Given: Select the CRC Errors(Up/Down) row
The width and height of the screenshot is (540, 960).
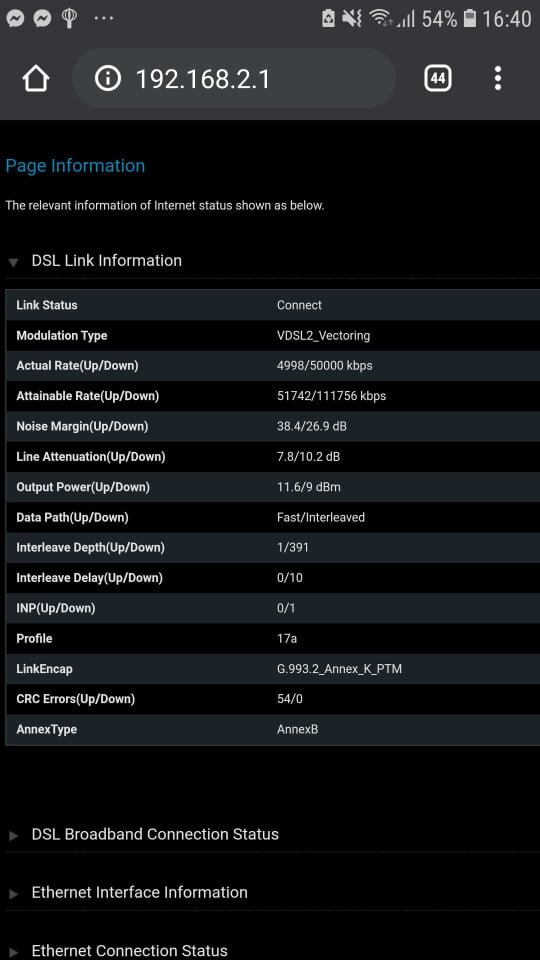Looking at the screenshot, I should pyautogui.click(x=272, y=699).
